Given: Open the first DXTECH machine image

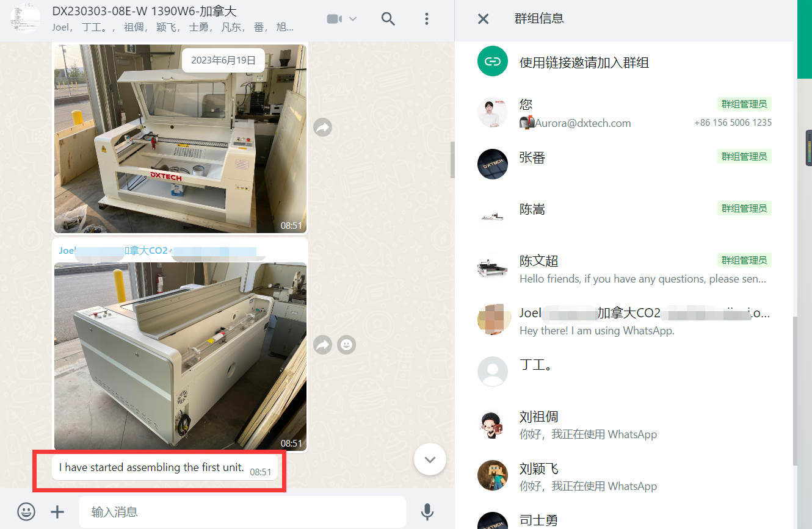Looking at the screenshot, I should (180, 139).
